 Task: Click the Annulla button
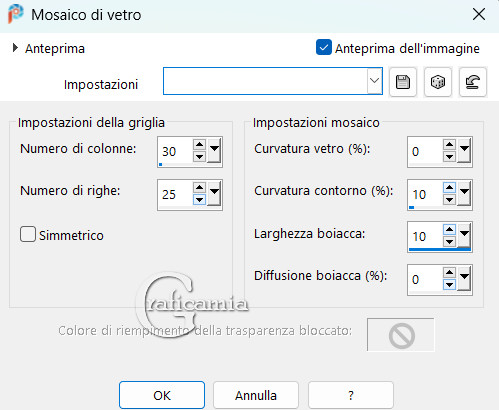tap(256, 395)
